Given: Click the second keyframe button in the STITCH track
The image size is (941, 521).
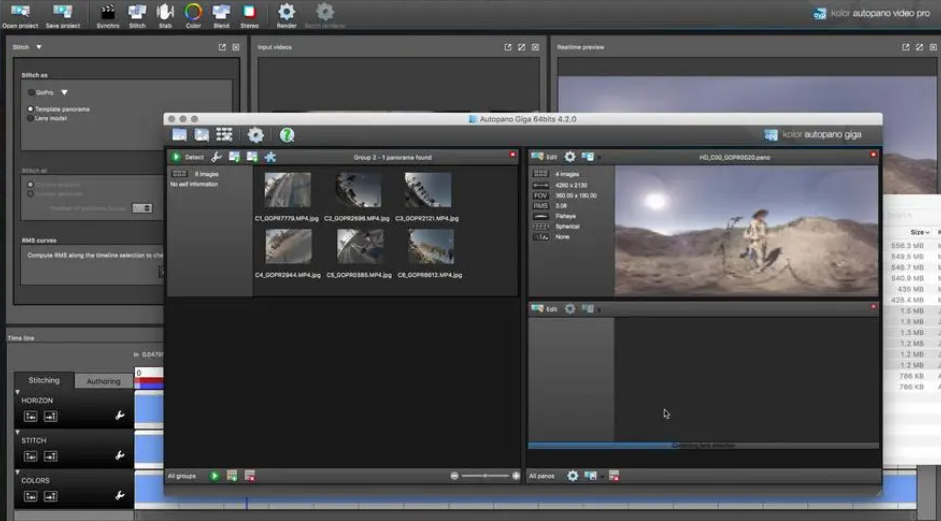Looking at the screenshot, I should click(x=51, y=456).
